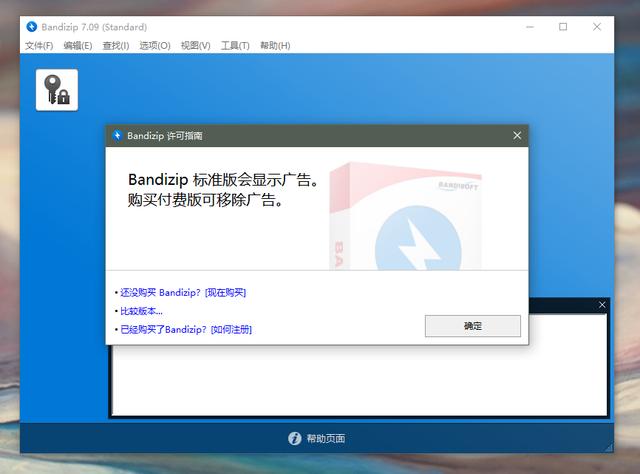Viewport: 640px width, 474px height.
Task: Open the 帮助页面 link in bottom bar
Action: click(326, 438)
